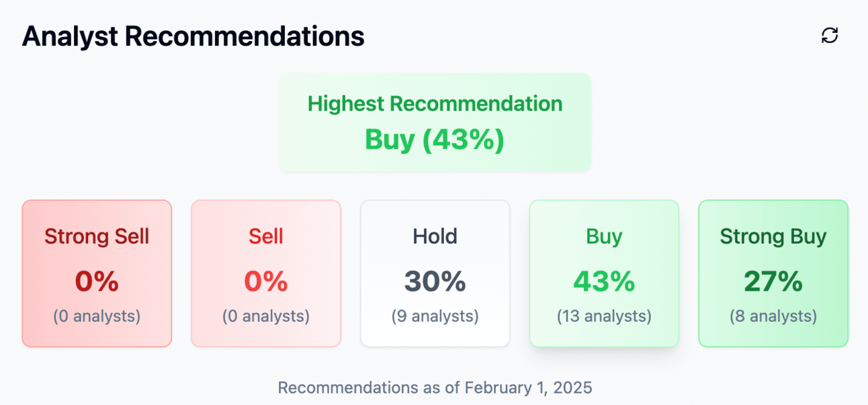Click the Strong Sell 0% value
This screenshot has width=868, height=405.
97,282
